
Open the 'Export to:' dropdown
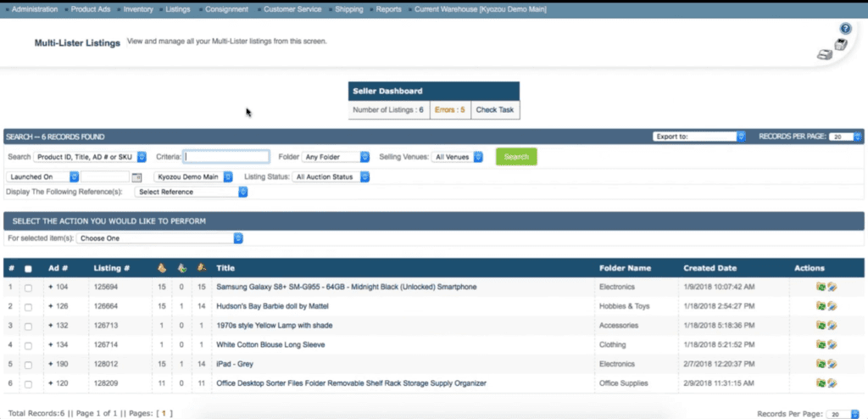click(x=698, y=137)
